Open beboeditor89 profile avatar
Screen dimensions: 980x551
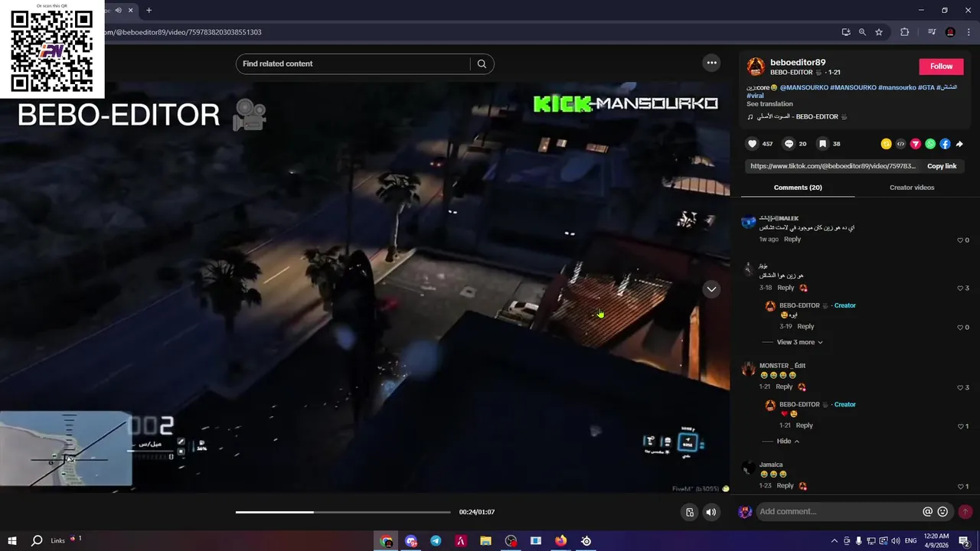pos(756,67)
